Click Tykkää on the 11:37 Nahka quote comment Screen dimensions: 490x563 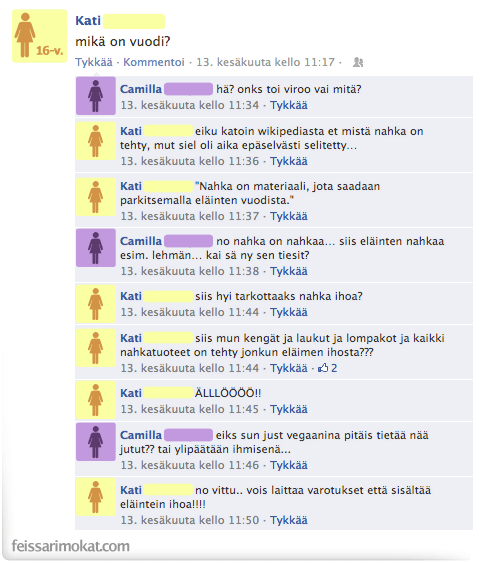(x=289, y=216)
